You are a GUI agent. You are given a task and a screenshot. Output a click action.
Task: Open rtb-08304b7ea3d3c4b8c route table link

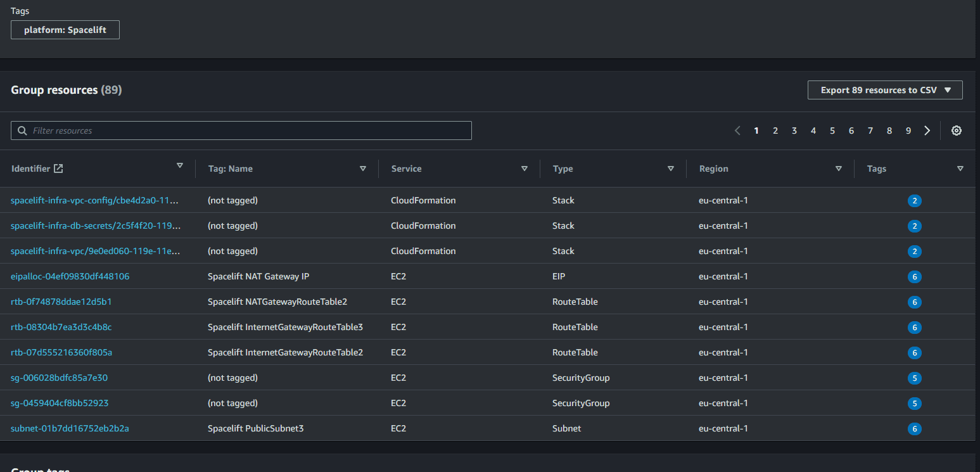[x=61, y=327]
